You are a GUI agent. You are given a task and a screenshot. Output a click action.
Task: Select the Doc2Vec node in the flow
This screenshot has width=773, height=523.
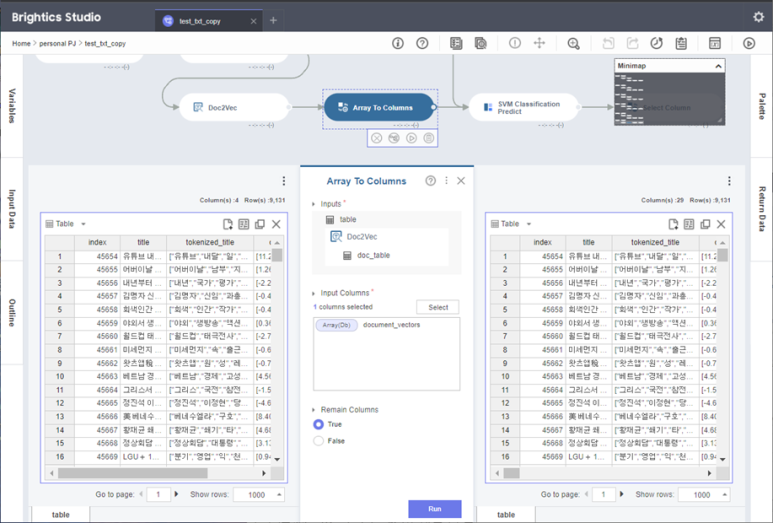(x=234, y=107)
